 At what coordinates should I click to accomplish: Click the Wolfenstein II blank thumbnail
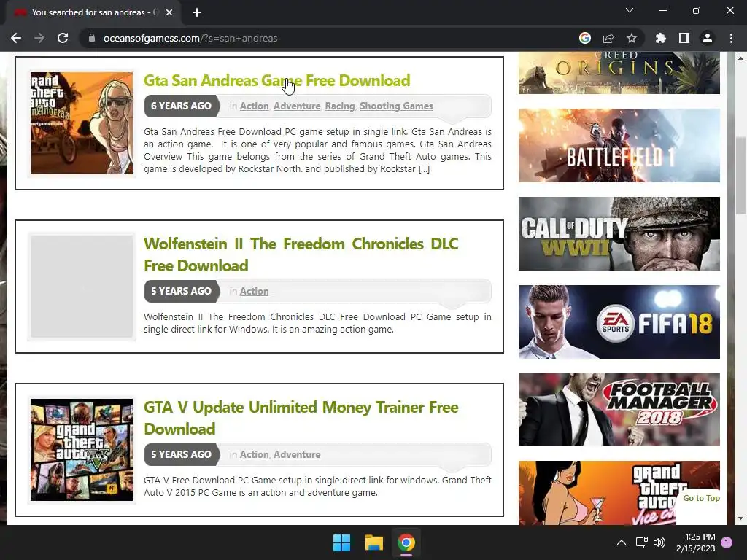(x=82, y=287)
